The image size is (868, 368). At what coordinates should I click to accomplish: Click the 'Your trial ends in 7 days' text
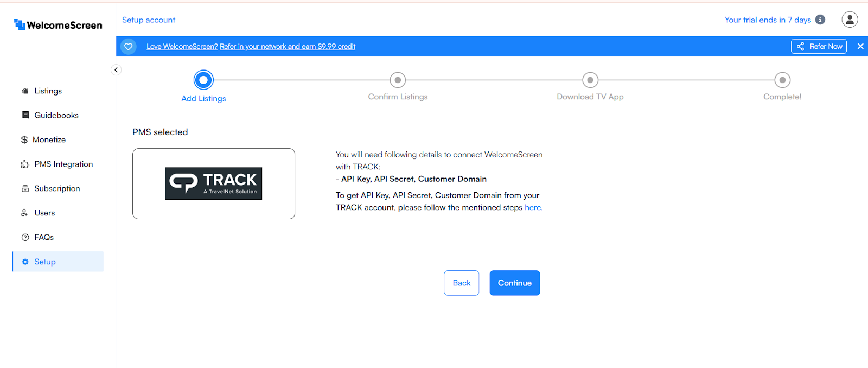coord(768,20)
